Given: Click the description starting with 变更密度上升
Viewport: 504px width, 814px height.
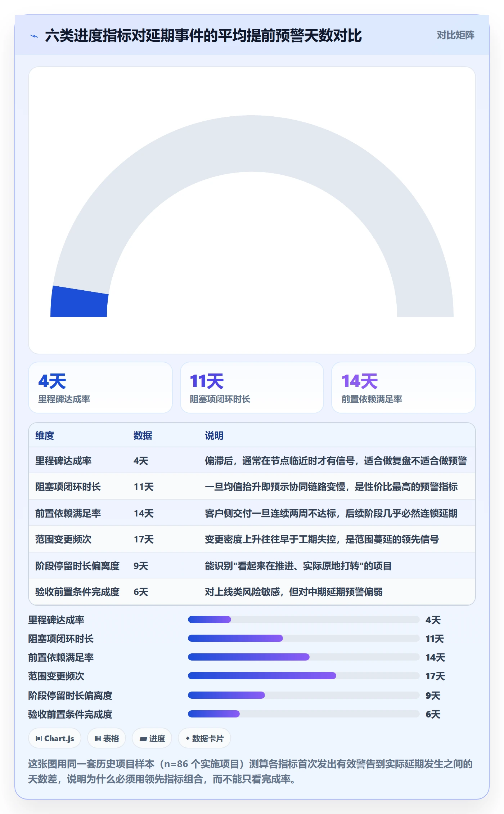Looking at the screenshot, I should pos(322,539).
